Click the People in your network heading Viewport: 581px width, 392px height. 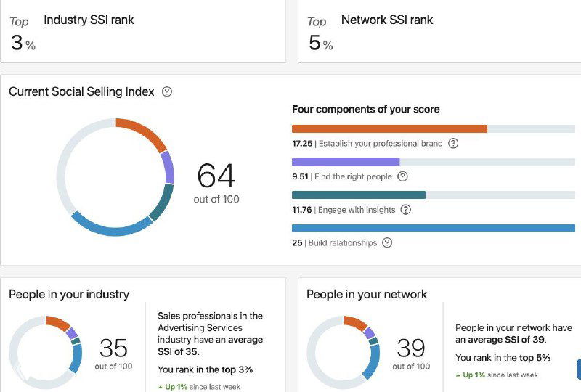tap(367, 294)
